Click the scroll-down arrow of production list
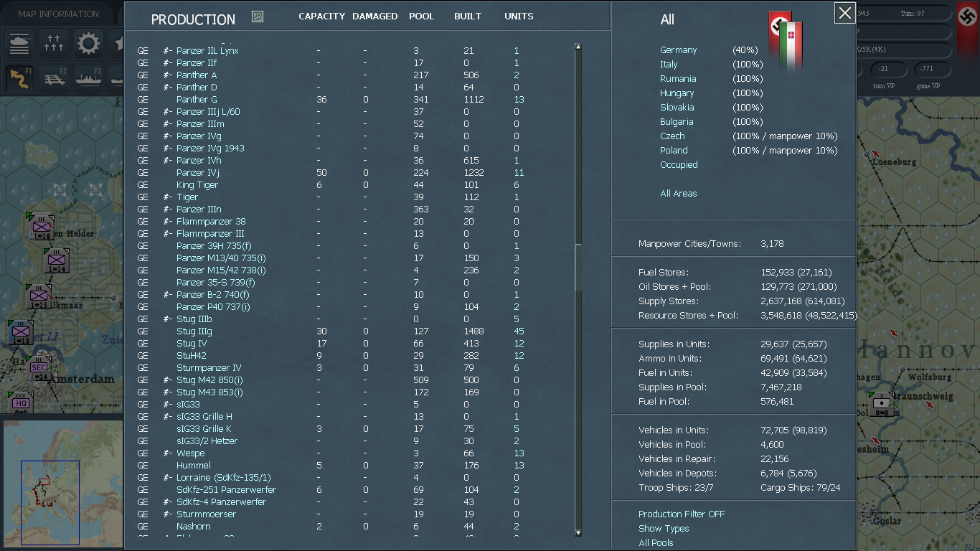Image resolution: width=980 pixels, height=551 pixels. pos(578,532)
